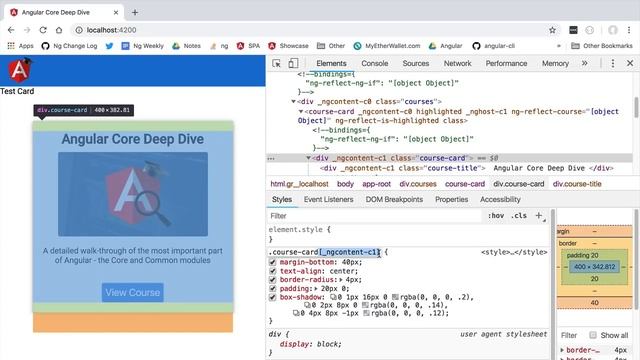Switch to the Elements panel tab
Screen dimensions: 640x360
[x=331, y=63]
